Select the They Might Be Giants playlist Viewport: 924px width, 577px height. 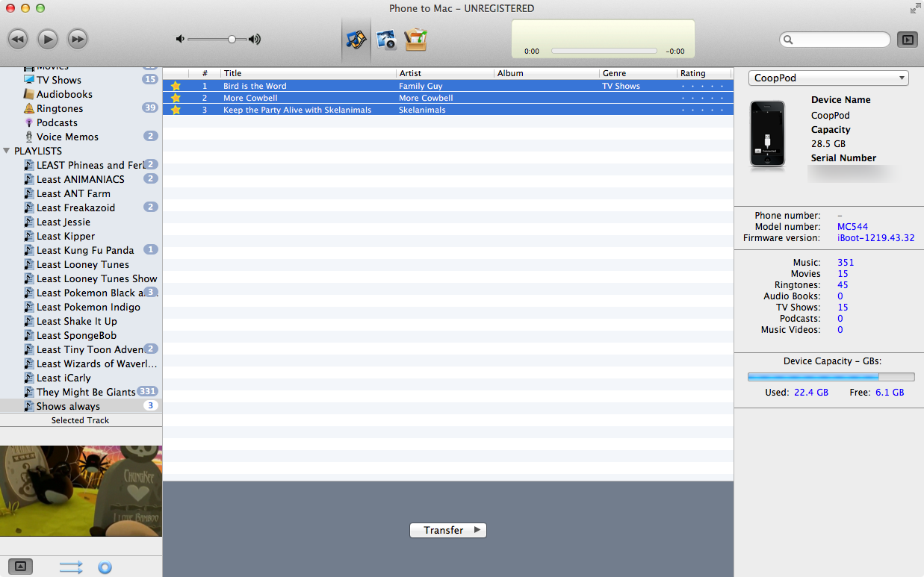coord(86,392)
